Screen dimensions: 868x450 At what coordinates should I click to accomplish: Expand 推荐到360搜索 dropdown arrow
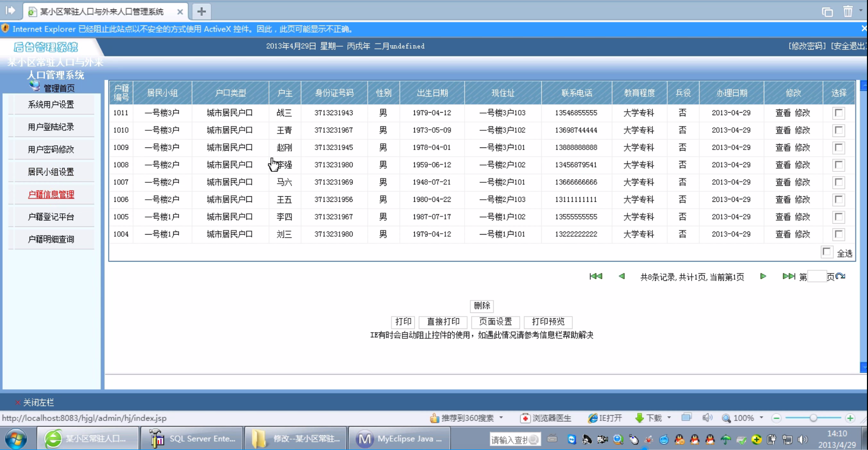(501, 417)
